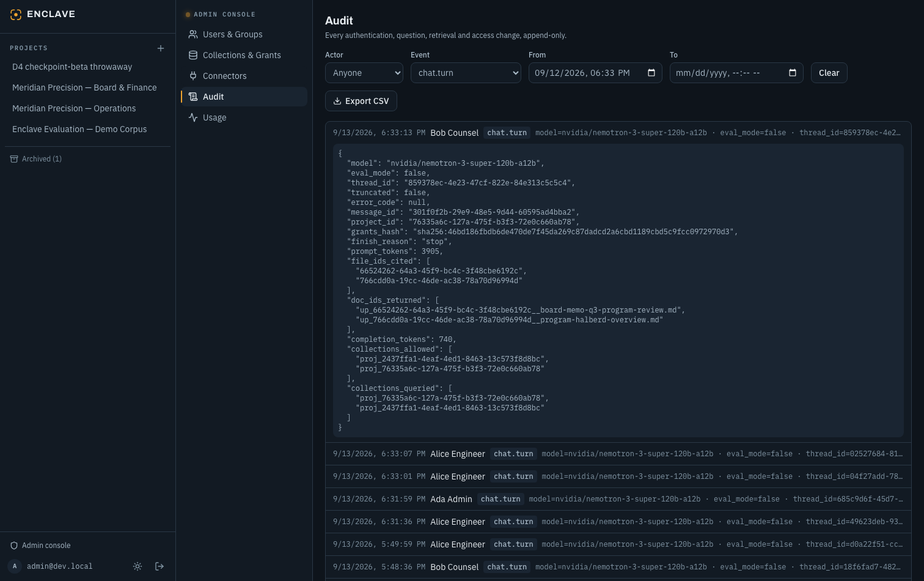Click the From date-time field
Screen dimensions: 924x581
tap(595, 73)
